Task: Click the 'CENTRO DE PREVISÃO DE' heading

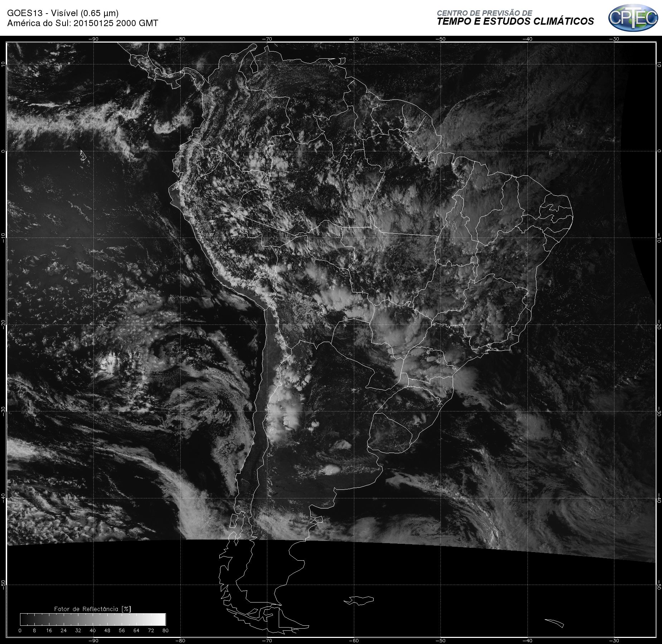Action: (485, 13)
